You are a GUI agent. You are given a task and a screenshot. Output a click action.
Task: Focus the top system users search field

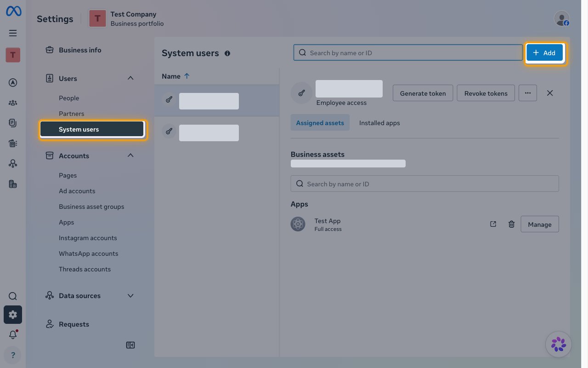tap(408, 52)
